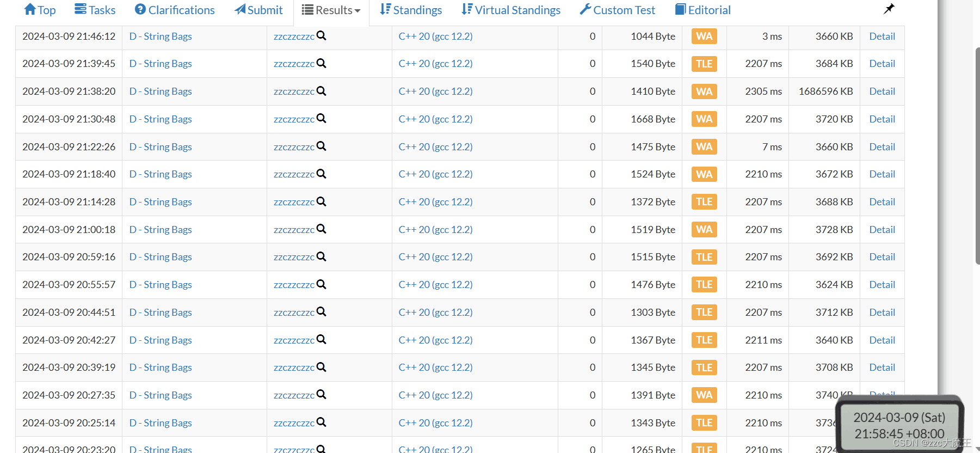Viewport: 980px width, 453px height.
Task: Click magnifier icon in 21:18:40 submission row
Action: [x=322, y=173]
